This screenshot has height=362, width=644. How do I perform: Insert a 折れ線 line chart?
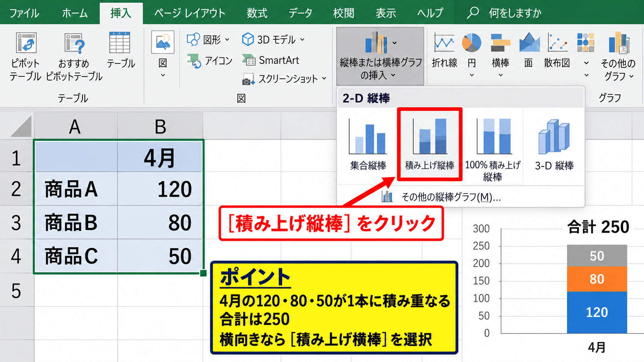pos(444,51)
